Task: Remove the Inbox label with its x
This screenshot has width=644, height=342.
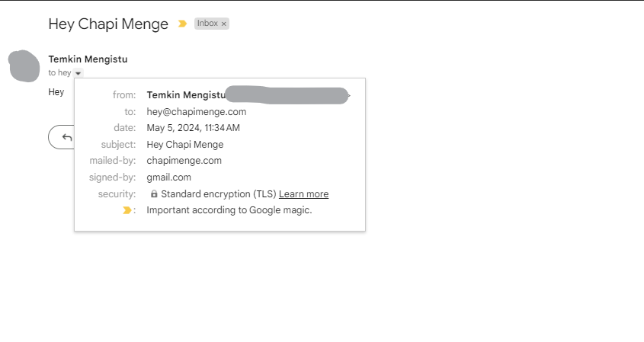Action: tap(223, 24)
